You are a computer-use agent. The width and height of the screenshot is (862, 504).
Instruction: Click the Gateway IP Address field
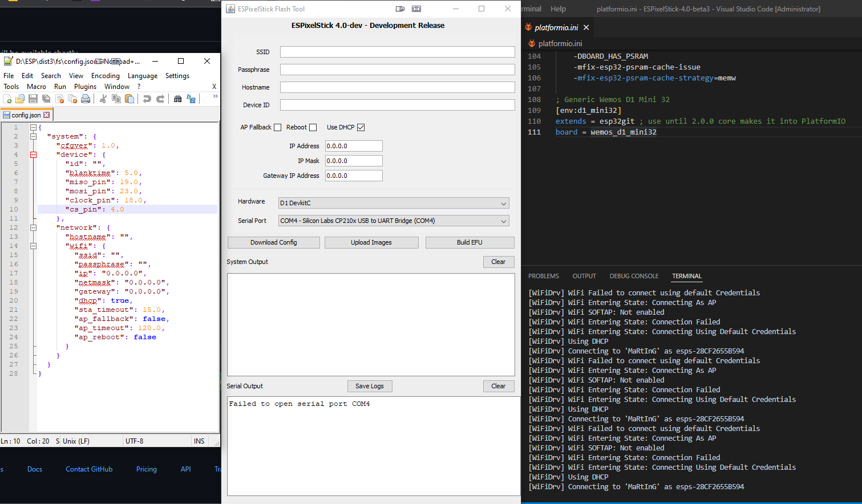(354, 176)
